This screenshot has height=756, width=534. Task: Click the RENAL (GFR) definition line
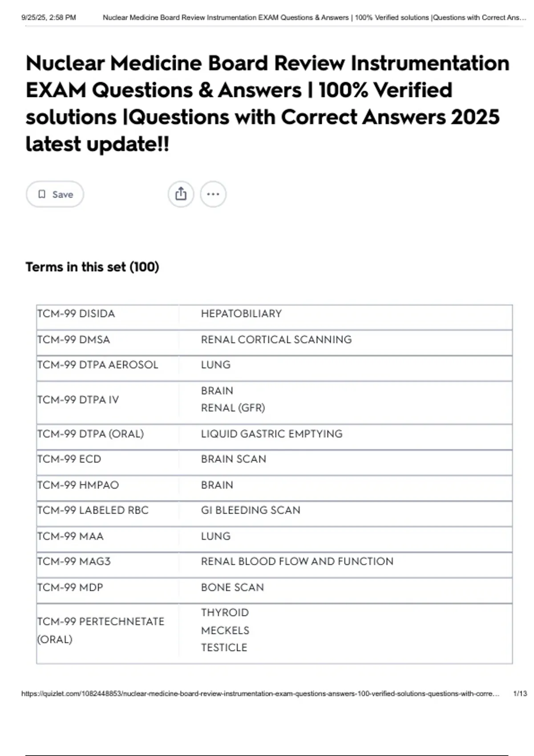click(x=233, y=408)
